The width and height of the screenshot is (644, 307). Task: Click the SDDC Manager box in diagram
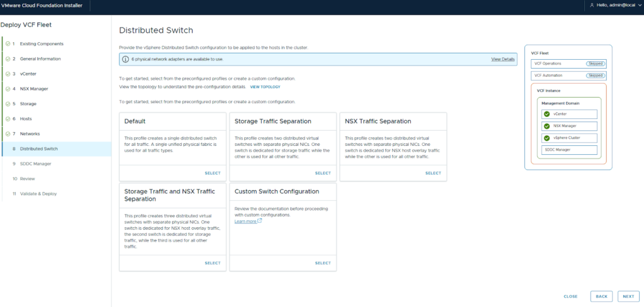point(569,150)
